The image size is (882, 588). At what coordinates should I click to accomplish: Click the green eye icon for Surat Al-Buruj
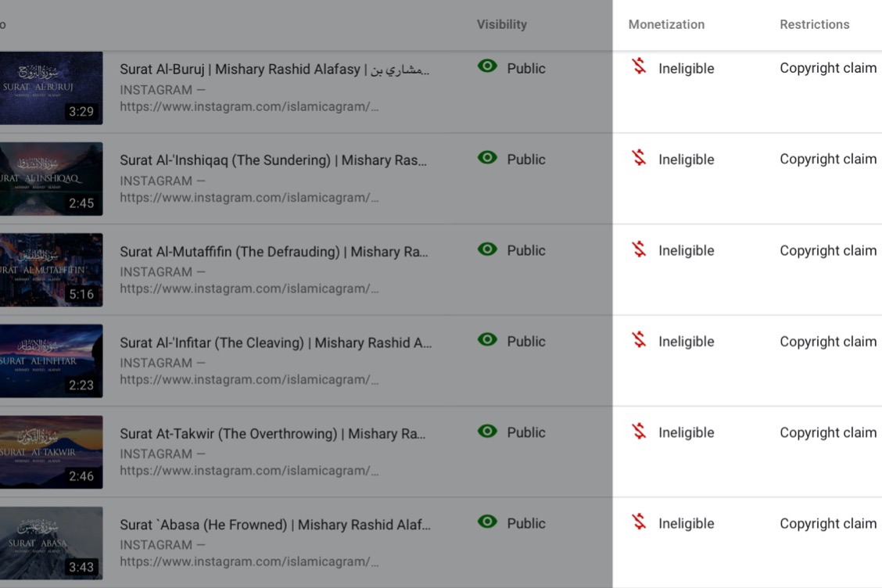tap(487, 66)
